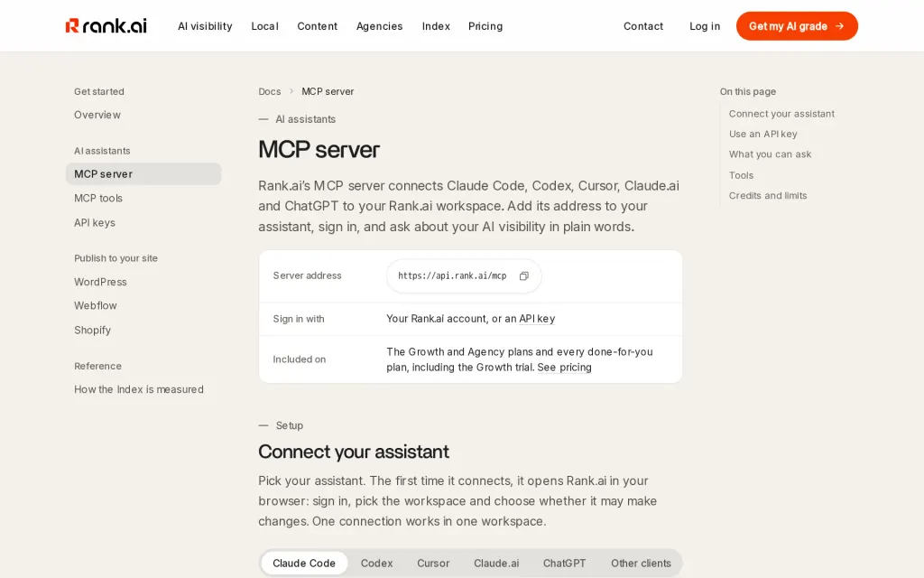924x578 pixels.
Task: Switch to the Other clients tab
Action: (x=642, y=564)
